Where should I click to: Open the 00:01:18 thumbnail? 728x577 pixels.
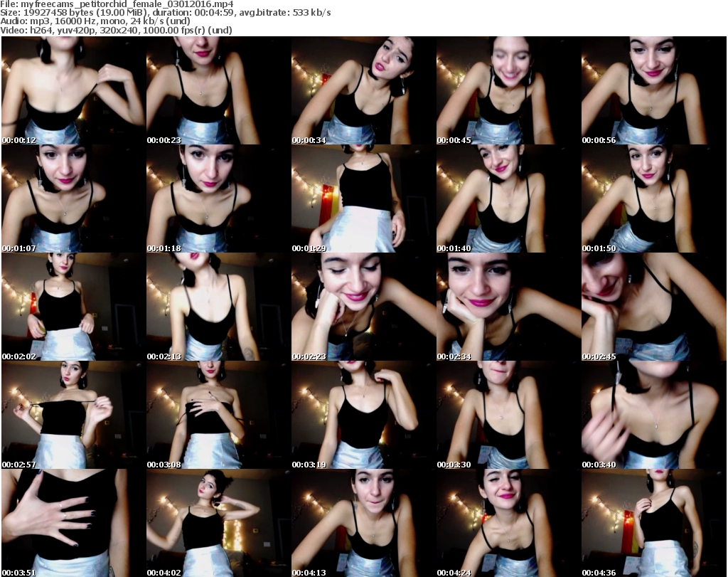(219, 198)
